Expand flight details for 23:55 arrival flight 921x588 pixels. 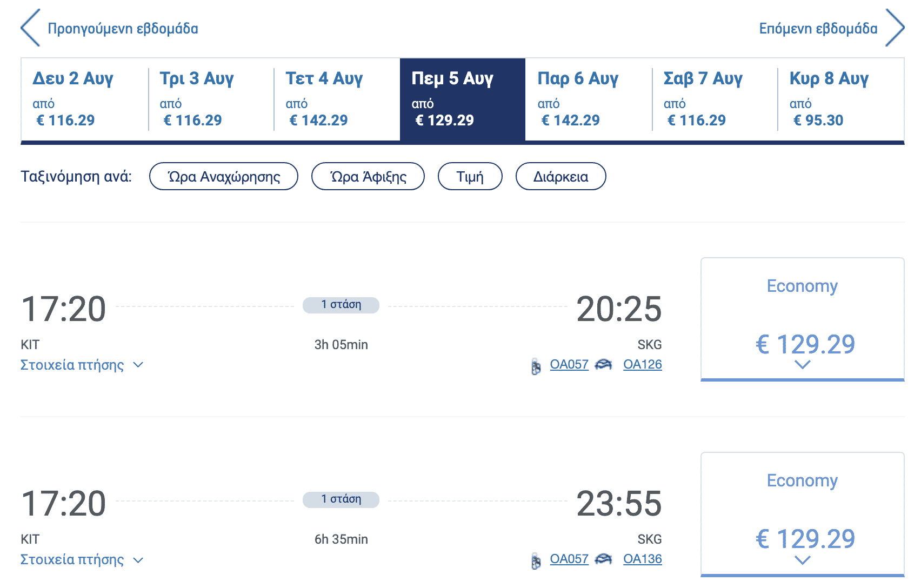(82, 559)
